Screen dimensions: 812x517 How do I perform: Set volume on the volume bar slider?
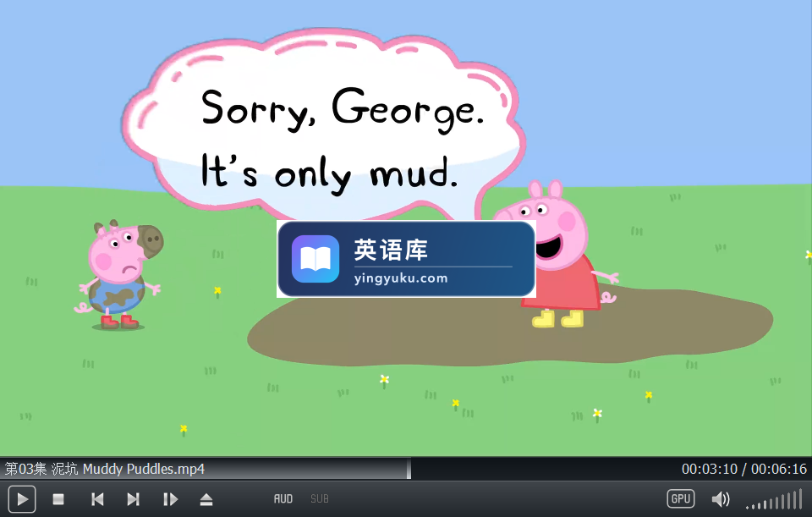tap(774, 500)
